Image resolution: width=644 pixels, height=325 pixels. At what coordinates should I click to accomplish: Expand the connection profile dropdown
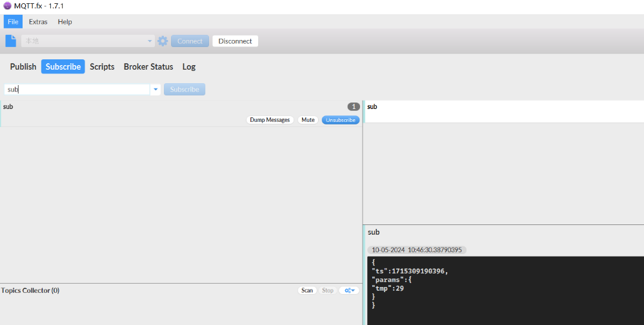tap(150, 41)
